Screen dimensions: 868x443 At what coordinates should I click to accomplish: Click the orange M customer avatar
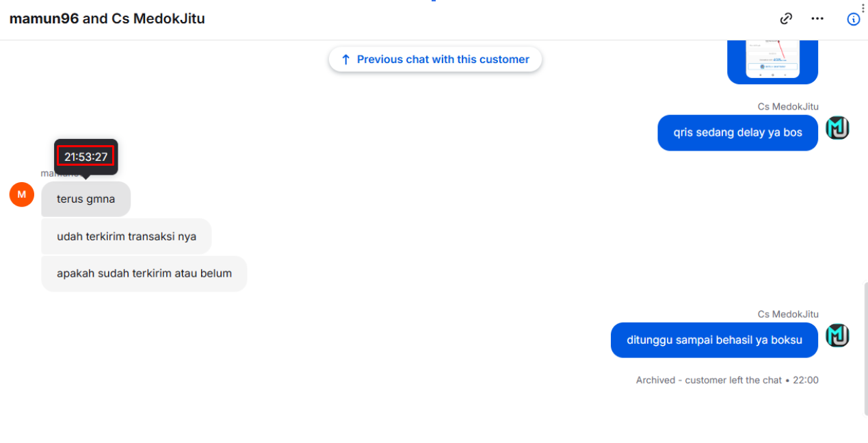22,194
